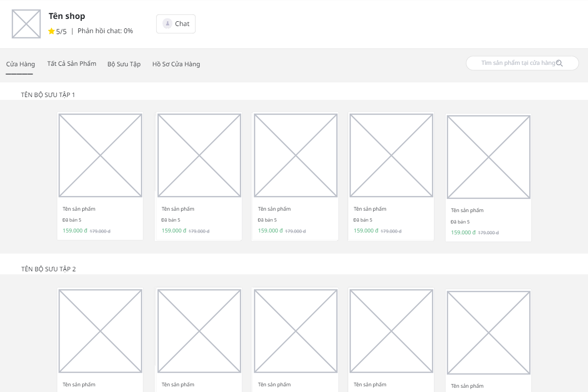588x392 pixels.
Task: Open the Bộ Sưu Tập tab
Action: [x=124, y=64]
